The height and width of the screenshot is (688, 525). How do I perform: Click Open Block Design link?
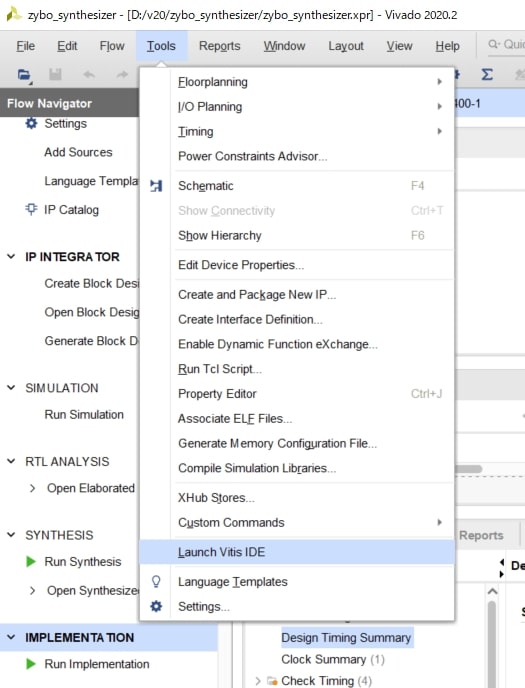coord(92,312)
